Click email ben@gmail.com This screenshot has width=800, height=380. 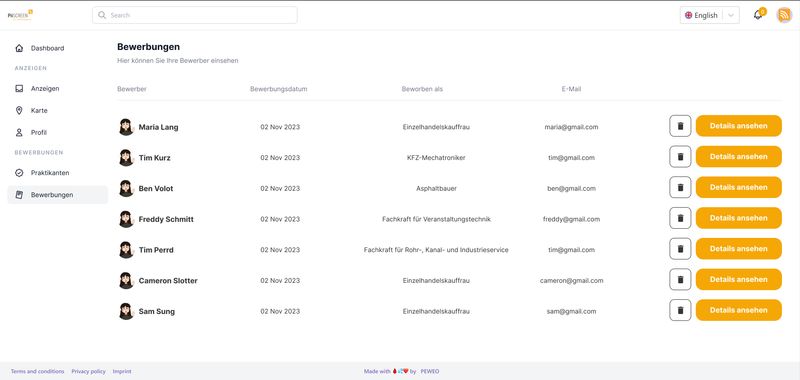[x=571, y=188]
